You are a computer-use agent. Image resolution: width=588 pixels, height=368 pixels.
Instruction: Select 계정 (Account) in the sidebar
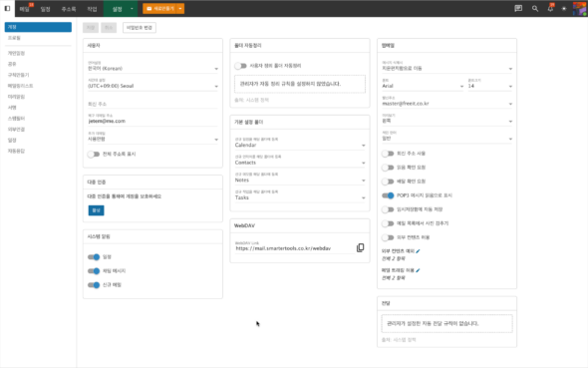pyautogui.click(x=38, y=27)
